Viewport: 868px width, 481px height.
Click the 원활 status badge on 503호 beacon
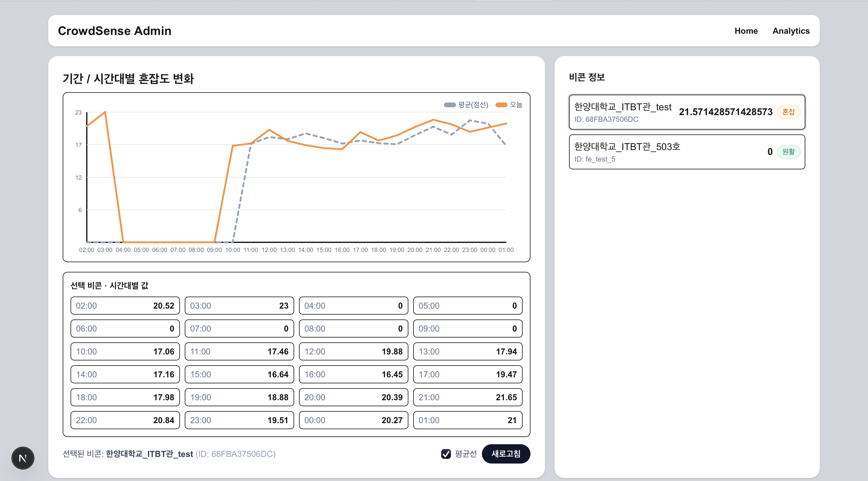click(x=788, y=152)
